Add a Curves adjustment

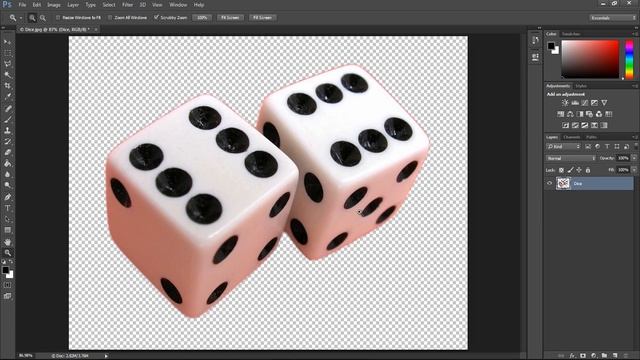pyautogui.click(x=585, y=103)
